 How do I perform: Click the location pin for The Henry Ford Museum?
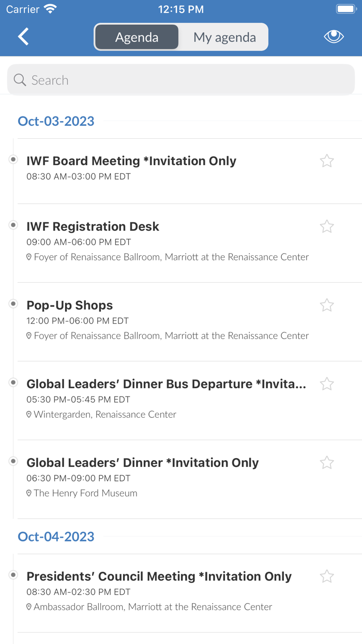[29, 493]
